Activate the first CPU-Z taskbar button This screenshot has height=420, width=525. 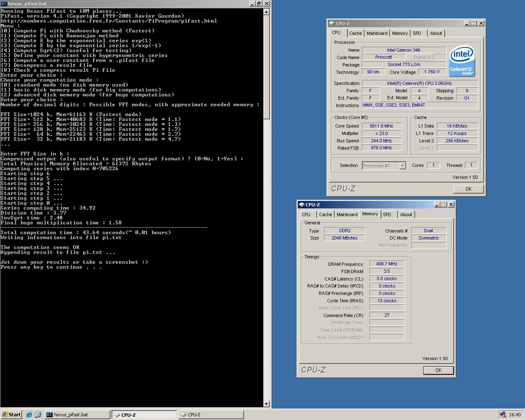(144, 415)
